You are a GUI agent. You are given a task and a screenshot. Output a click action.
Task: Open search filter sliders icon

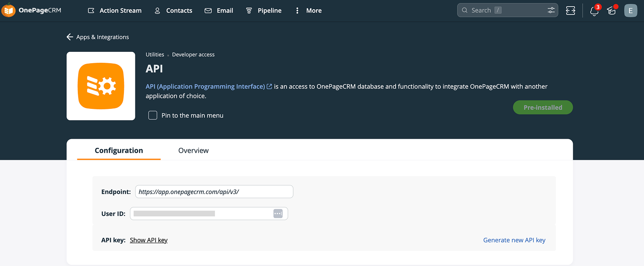pos(551,10)
